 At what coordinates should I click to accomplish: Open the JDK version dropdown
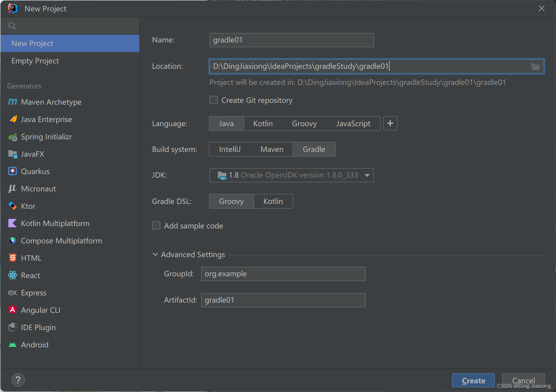pos(367,175)
